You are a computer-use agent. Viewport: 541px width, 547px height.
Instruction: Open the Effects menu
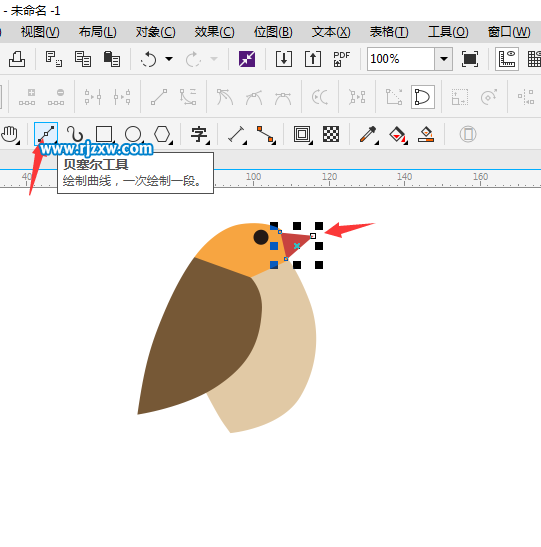click(215, 32)
